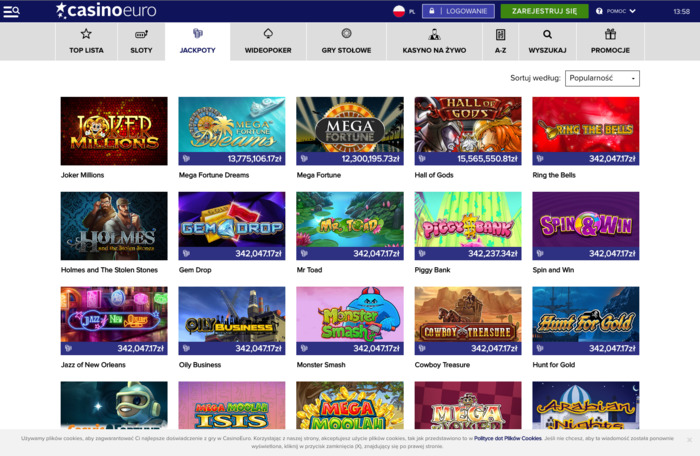This screenshot has height=456, width=700.
Task: Open the Polityce dot Plików Cookies link
Action: pyautogui.click(x=508, y=438)
